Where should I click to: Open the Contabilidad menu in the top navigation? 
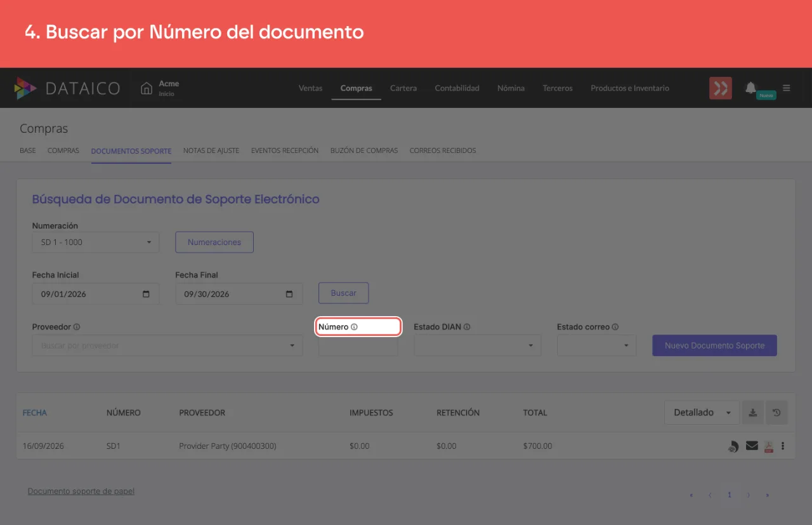[x=457, y=88]
